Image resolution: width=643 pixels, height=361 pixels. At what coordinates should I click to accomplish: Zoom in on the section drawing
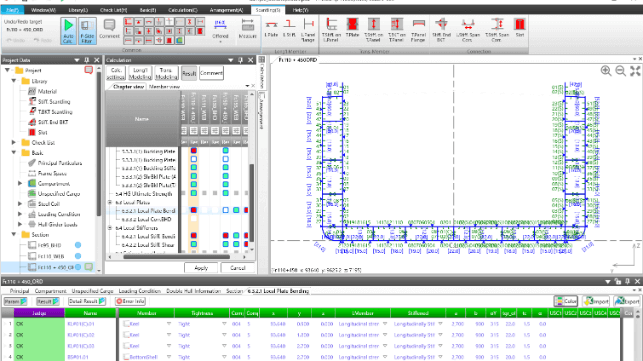(x=606, y=71)
